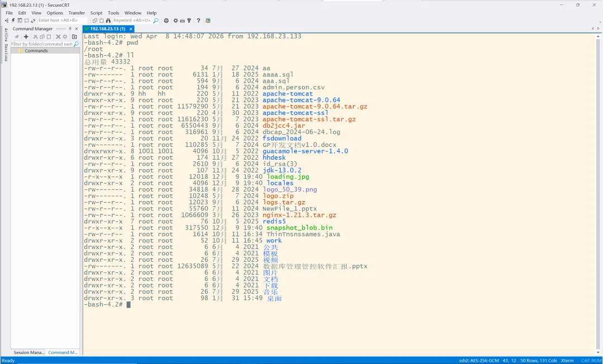Click Copy icon in main toolbar
The image size is (603, 364).
(94, 21)
